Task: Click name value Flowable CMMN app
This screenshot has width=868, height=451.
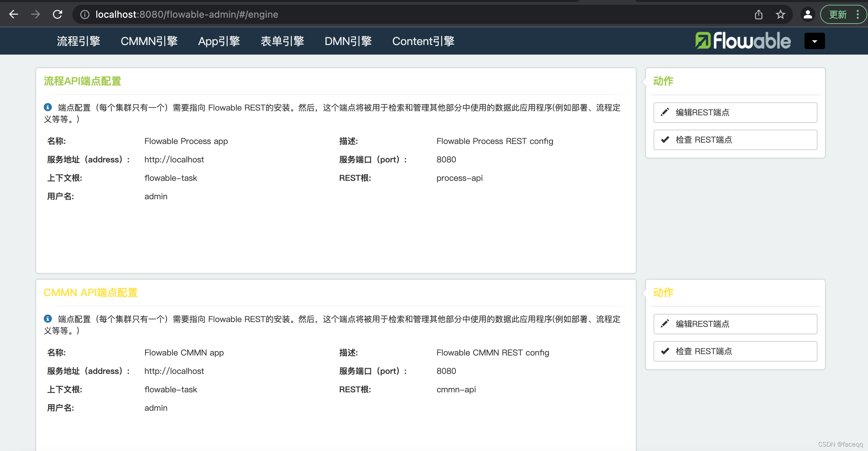Action: [184, 352]
